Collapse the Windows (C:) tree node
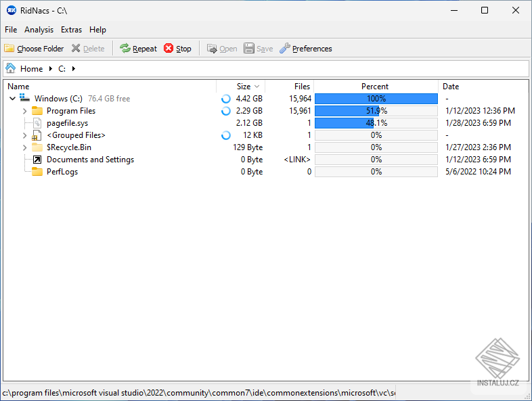 point(13,99)
